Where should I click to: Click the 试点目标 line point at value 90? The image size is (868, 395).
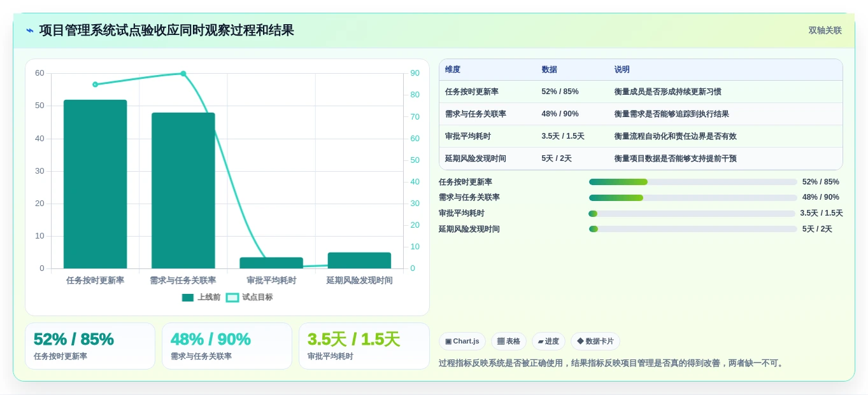pyautogui.click(x=183, y=73)
